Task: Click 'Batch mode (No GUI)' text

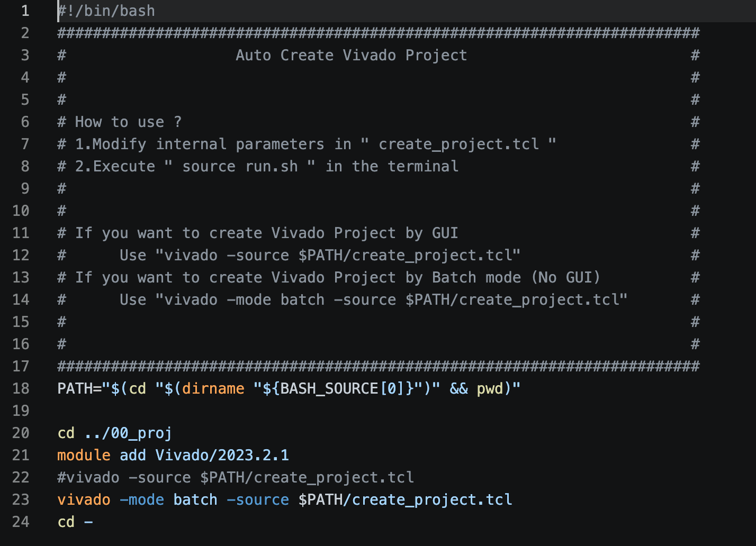Action: click(516, 277)
